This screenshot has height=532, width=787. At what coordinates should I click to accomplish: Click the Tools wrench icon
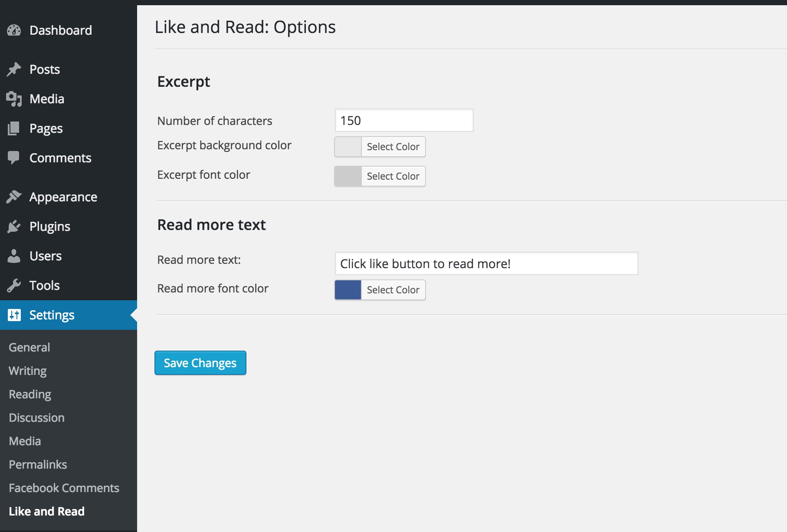14,286
